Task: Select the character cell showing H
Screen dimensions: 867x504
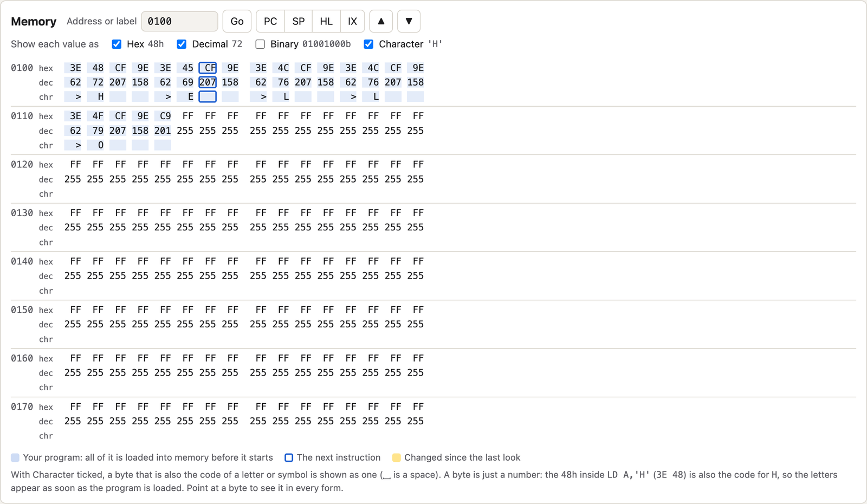Action: tap(95, 96)
